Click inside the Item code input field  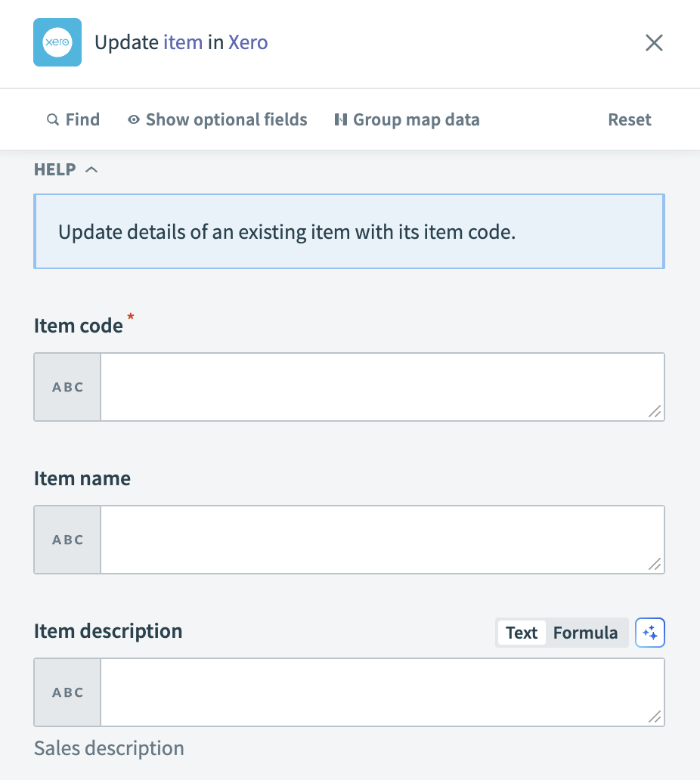[378, 387]
